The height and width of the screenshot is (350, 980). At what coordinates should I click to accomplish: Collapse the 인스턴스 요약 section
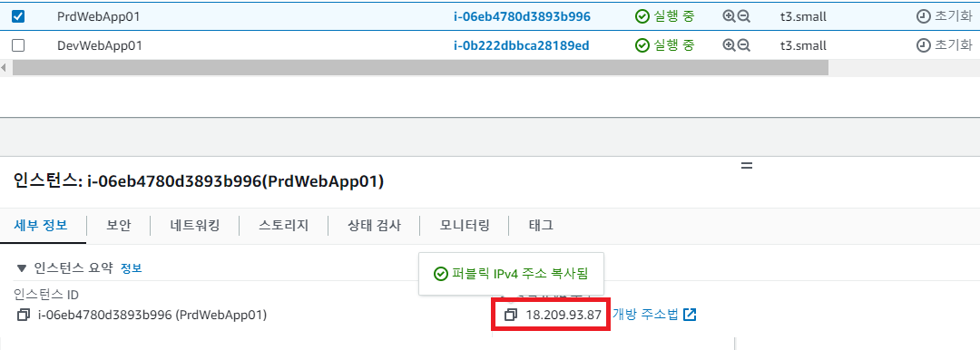(22, 268)
